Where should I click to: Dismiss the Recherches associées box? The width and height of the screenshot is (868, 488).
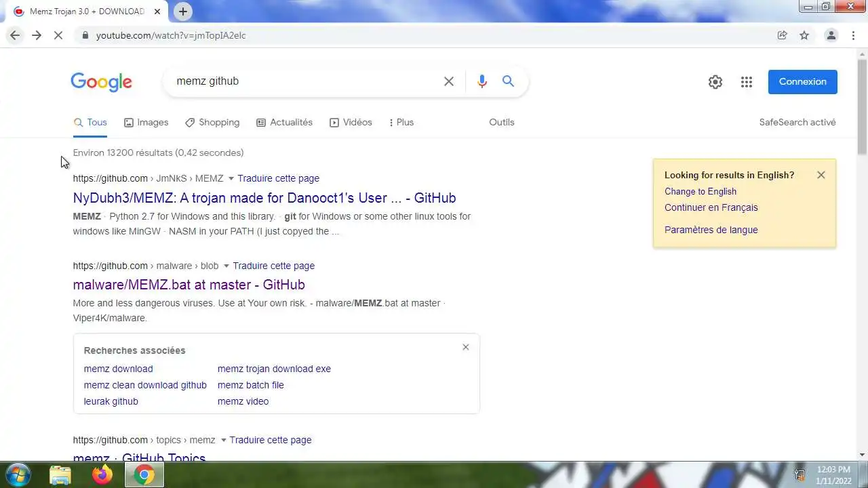(466, 347)
